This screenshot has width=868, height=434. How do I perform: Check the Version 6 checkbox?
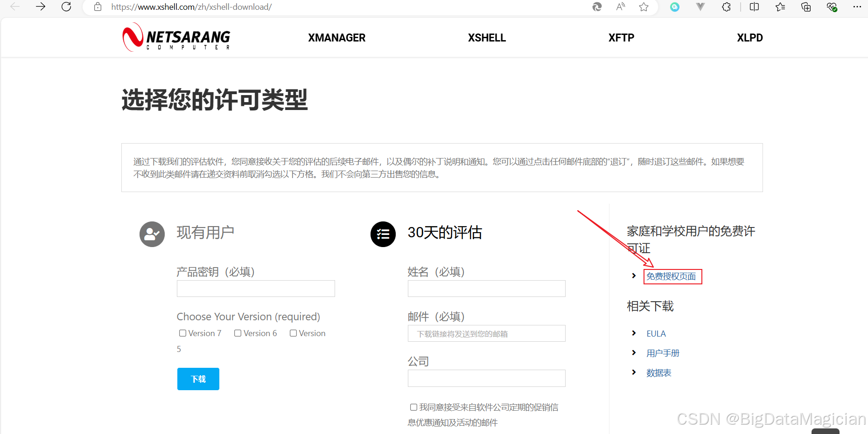tap(238, 333)
